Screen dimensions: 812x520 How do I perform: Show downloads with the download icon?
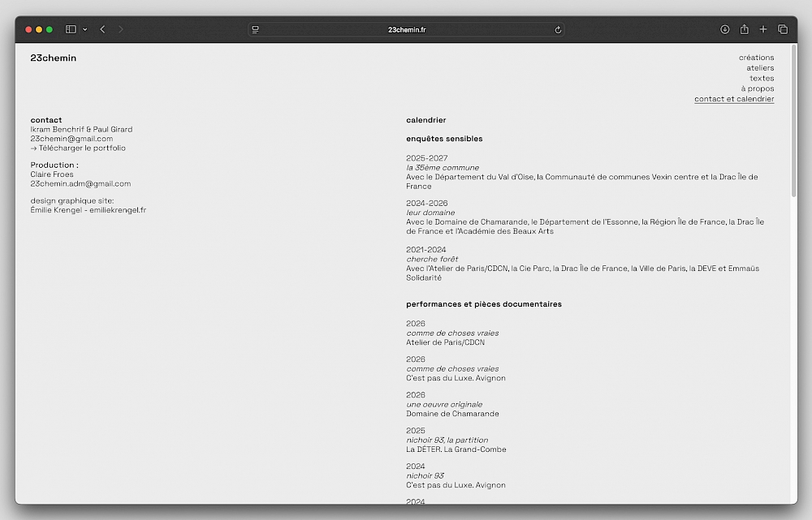click(725, 29)
